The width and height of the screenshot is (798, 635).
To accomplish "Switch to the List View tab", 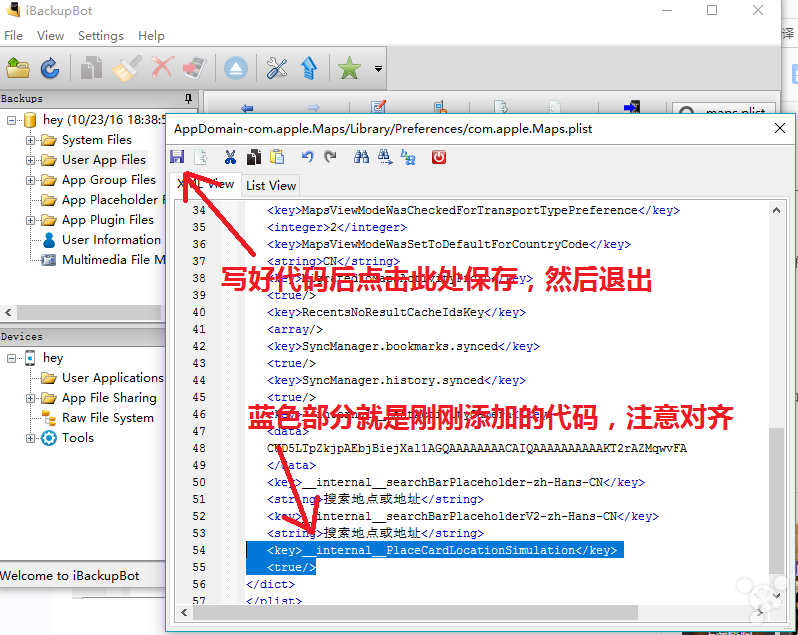I will tap(271, 185).
